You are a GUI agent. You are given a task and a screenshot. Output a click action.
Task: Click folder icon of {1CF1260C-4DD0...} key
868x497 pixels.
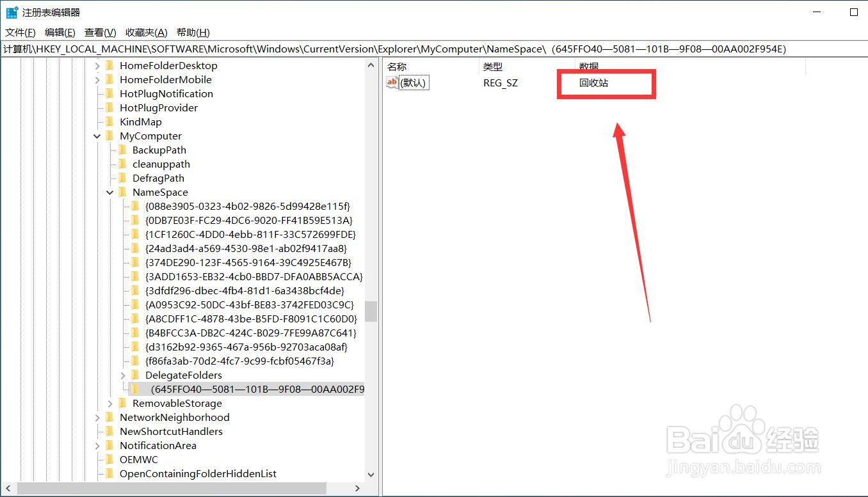coord(135,234)
